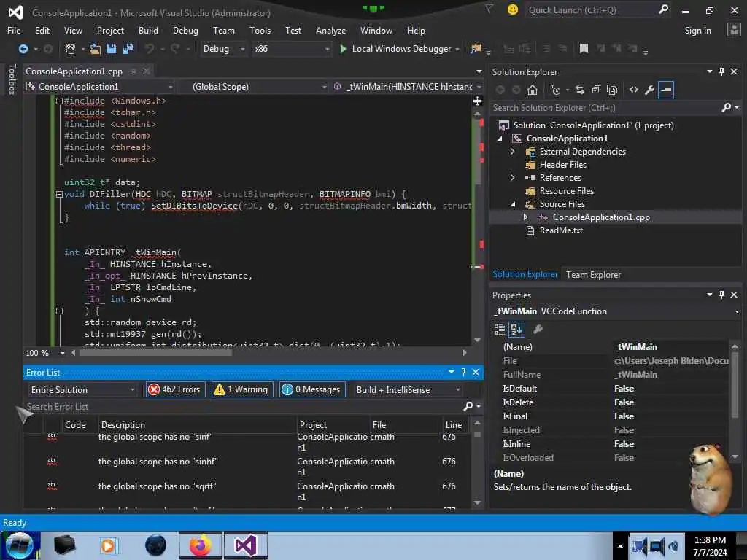This screenshot has width=747, height=560.
Task: Open Properties wrench icon in Solution Explorer
Action: 649,90
